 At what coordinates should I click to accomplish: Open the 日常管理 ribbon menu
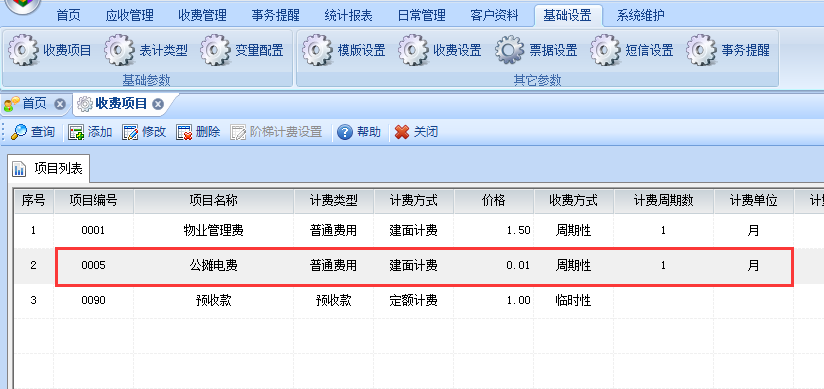click(x=421, y=16)
